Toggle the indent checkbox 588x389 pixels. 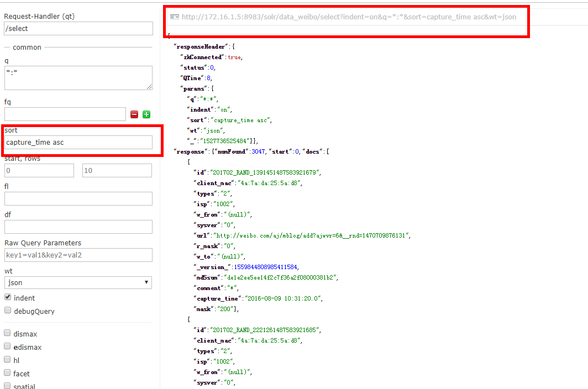[8, 297]
